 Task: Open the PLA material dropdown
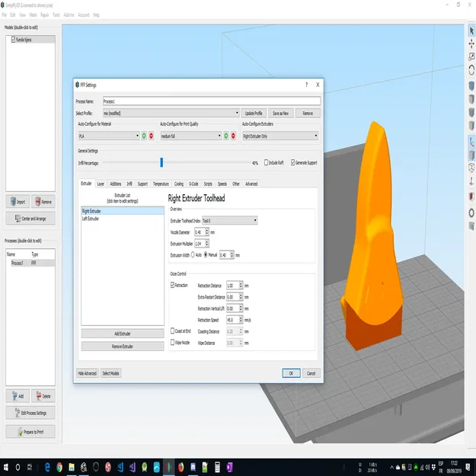tap(109, 136)
